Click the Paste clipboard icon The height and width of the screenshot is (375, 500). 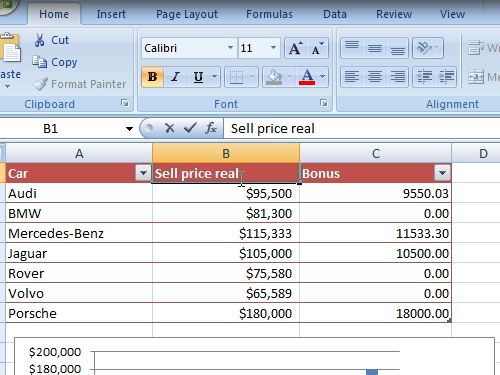(10, 48)
